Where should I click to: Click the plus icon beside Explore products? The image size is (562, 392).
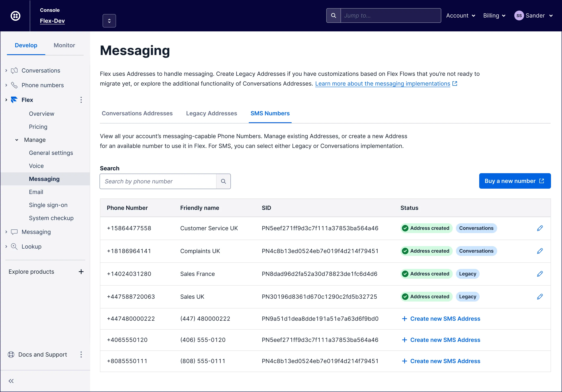tap(81, 271)
